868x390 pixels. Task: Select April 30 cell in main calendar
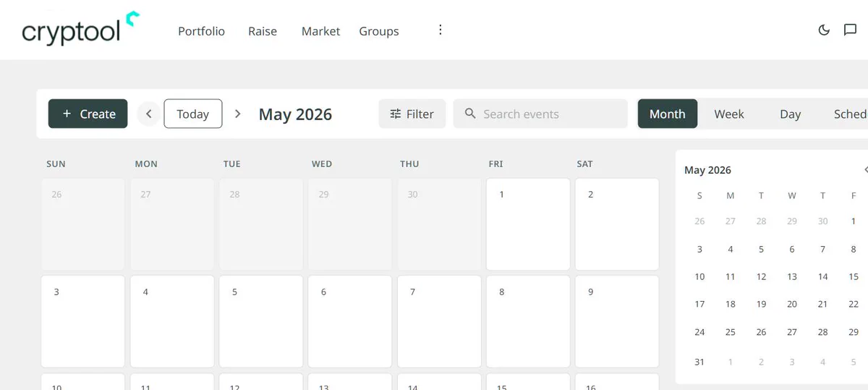(x=439, y=224)
